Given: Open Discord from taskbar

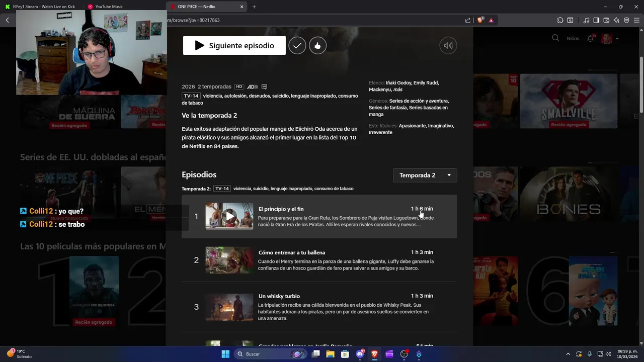Looking at the screenshot, I should click(360, 354).
